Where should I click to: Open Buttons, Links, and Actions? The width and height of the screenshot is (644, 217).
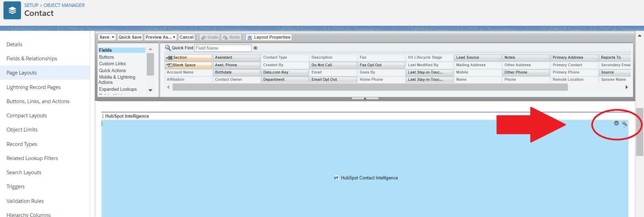[38, 101]
